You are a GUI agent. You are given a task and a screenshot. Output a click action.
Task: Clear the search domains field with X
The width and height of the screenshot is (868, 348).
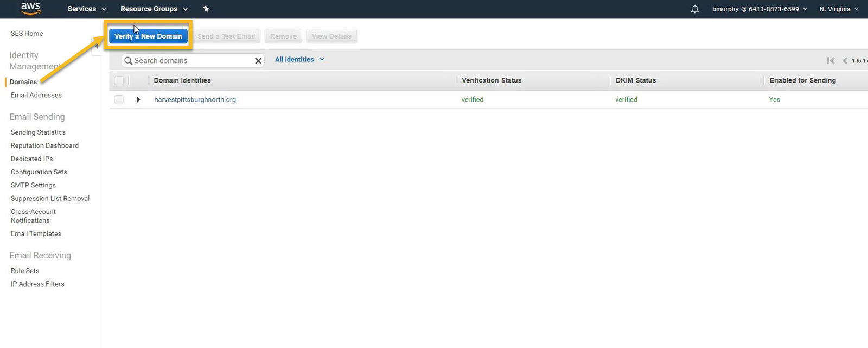pyautogui.click(x=258, y=61)
